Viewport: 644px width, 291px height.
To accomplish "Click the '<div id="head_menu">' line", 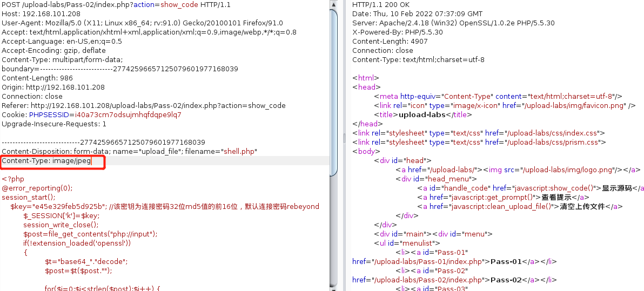I will click(436, 179).
